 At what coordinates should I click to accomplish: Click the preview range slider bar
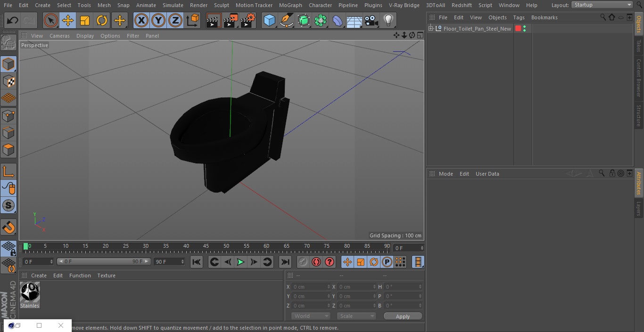click(x=104, y=261)
